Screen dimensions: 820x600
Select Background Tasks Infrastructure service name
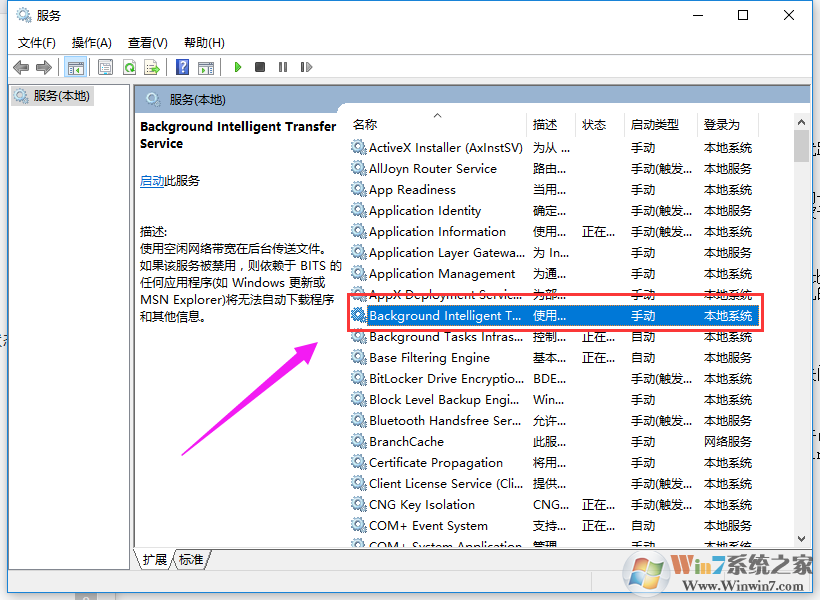(446, 336)
